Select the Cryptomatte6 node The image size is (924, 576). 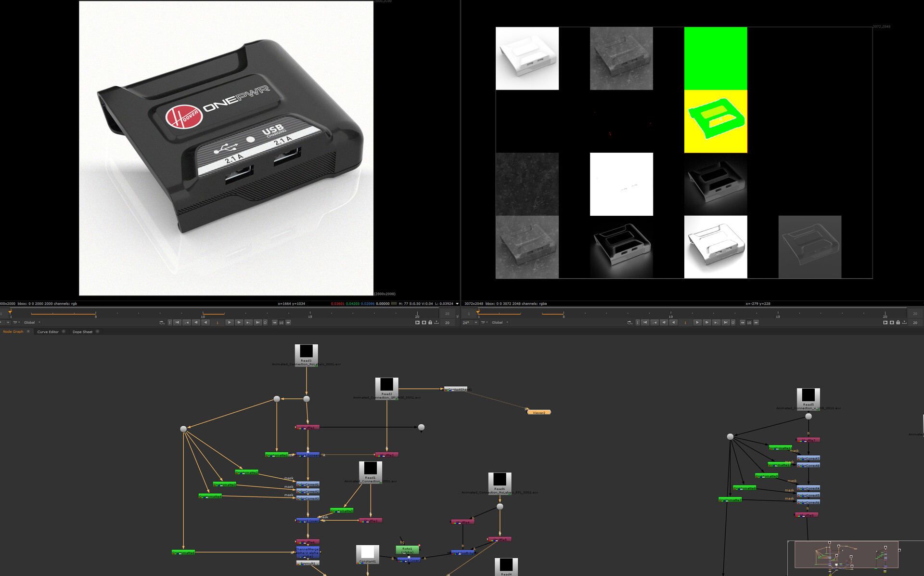click(183, 552)
